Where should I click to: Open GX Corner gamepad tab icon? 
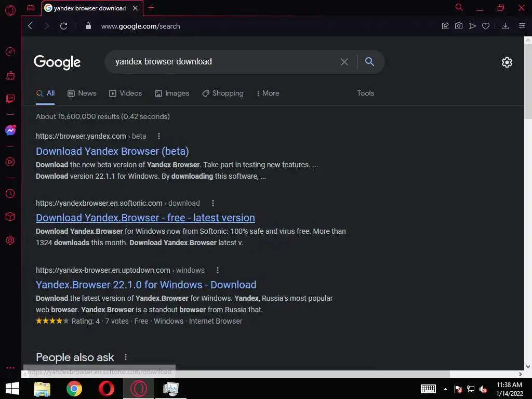(x=31, y=8)
